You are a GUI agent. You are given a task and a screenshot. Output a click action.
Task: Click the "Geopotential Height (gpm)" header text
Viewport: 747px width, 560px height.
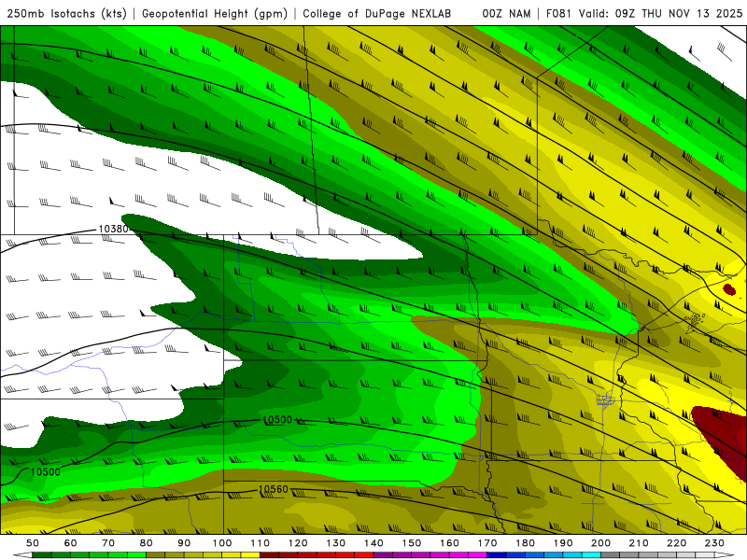coord(215,13)
